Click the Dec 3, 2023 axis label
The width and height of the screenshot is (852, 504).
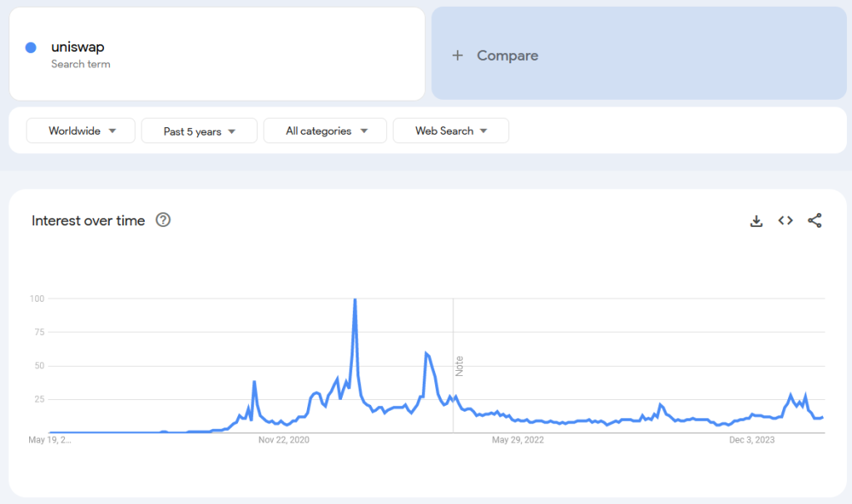[752, 440]
